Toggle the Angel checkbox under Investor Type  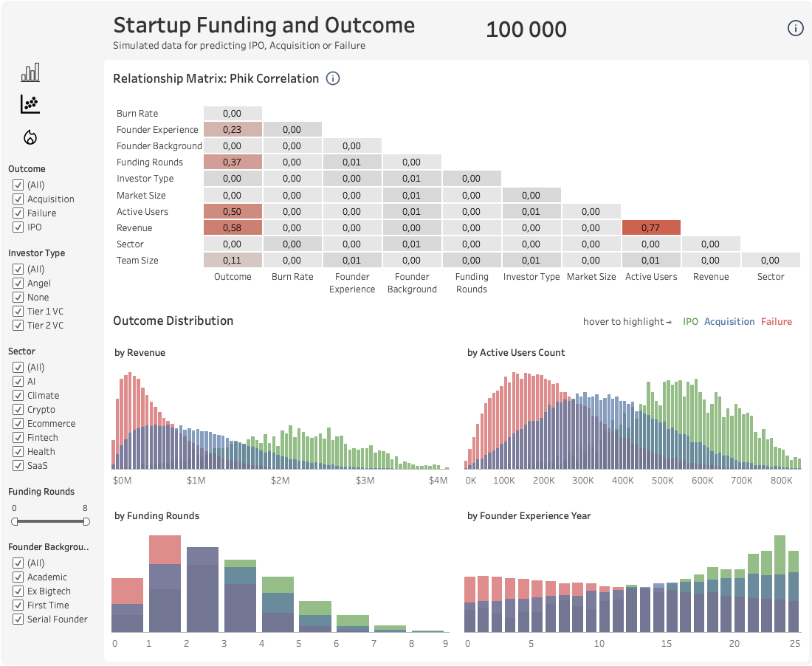(18, 283)
